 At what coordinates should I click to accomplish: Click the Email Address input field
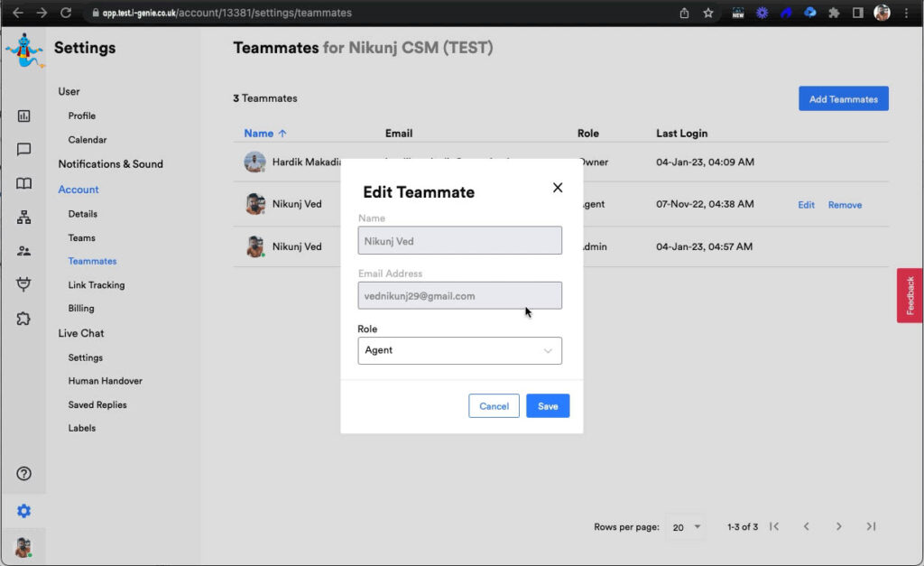tap(459, 295)
